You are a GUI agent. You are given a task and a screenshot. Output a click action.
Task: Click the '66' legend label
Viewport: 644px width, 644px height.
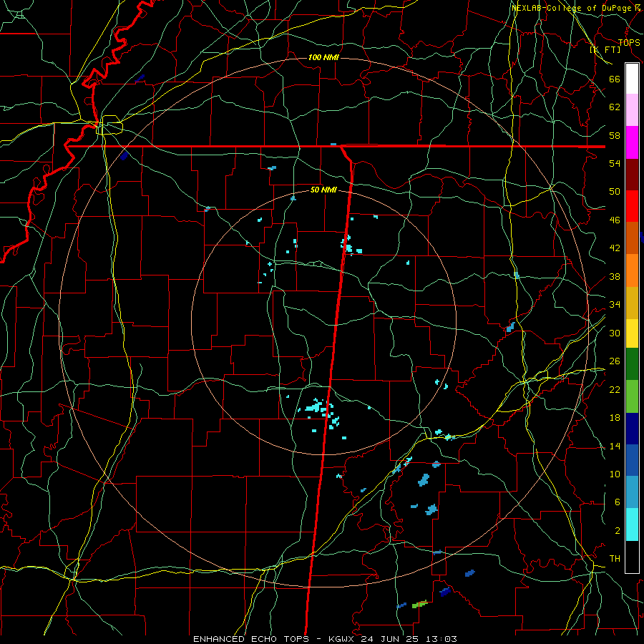(615, 79)
